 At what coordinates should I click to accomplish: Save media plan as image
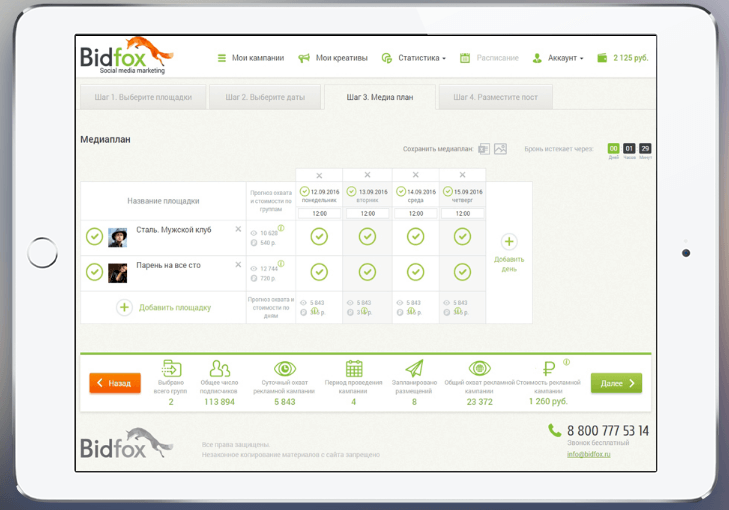click(501, 149)
